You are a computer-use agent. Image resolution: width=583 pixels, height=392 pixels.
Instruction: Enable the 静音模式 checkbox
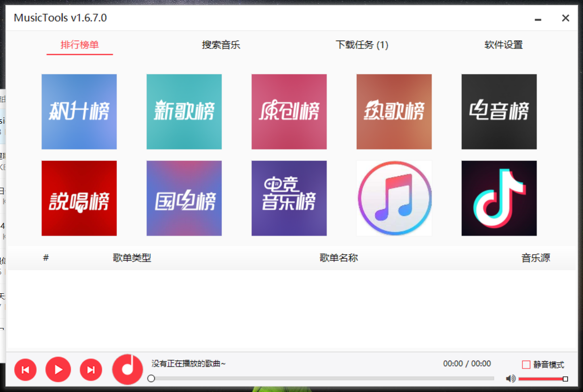click(x=526, y=365)
